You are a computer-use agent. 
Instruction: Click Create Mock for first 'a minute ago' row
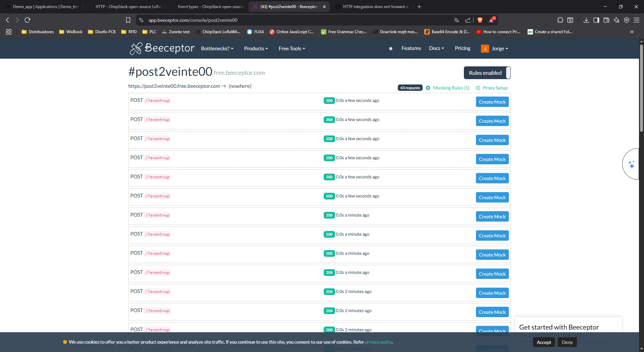click(x=492, y=217)
